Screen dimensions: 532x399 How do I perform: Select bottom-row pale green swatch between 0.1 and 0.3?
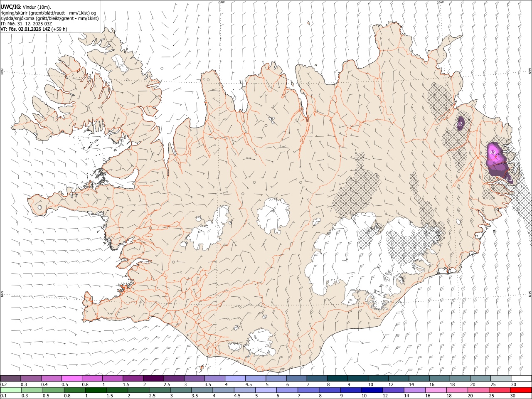click(11, 390)
